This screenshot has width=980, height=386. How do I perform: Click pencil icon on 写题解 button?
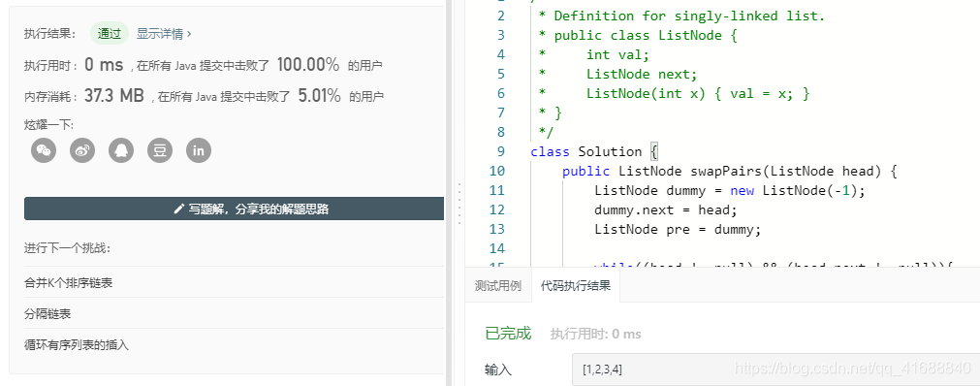[178, 209]
